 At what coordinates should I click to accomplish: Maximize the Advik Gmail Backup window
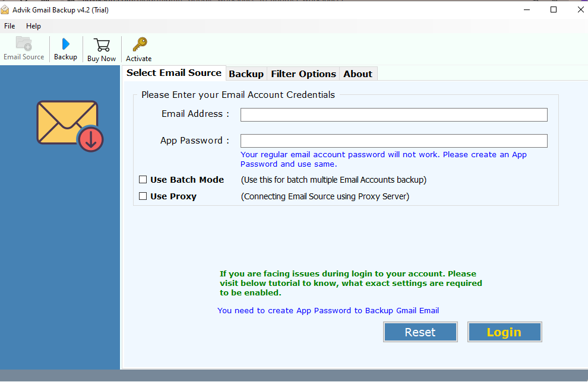pos(554,9)
